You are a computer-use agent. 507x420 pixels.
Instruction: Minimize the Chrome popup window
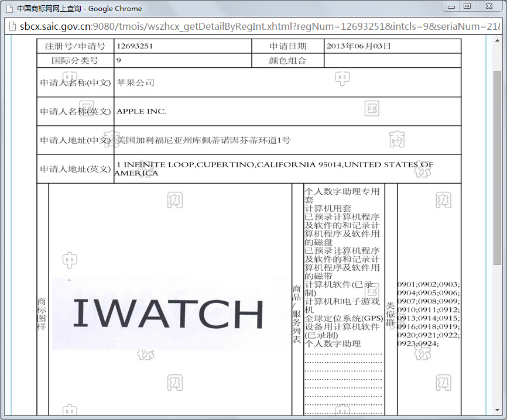tap(452, 6)
